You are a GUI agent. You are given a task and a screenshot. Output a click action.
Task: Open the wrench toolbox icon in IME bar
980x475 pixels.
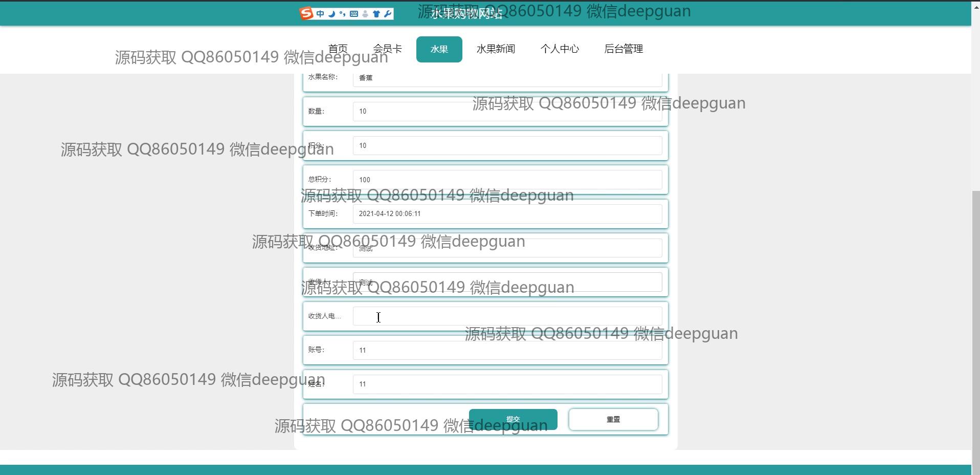(x=388, y=14)
